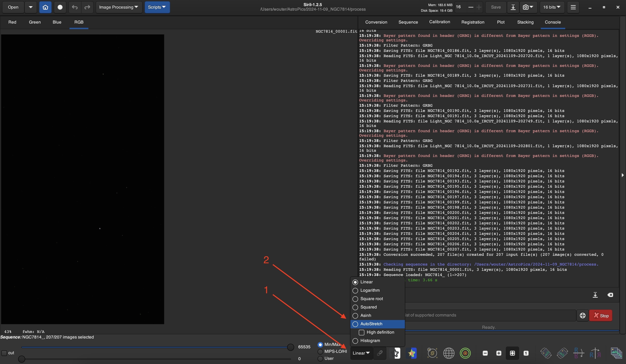Enable the High definition checkbox

pyautogui.click(x=362, y=332)
